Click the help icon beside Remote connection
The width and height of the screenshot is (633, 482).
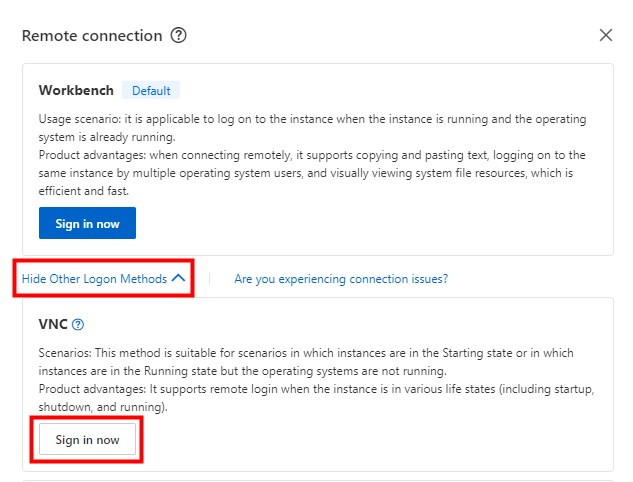179,36
